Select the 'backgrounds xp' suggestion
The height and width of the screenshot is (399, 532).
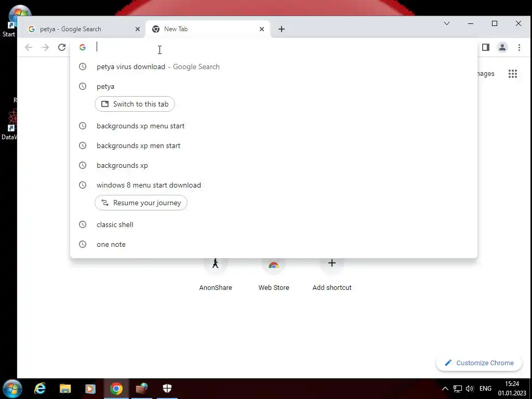point(273,165)
